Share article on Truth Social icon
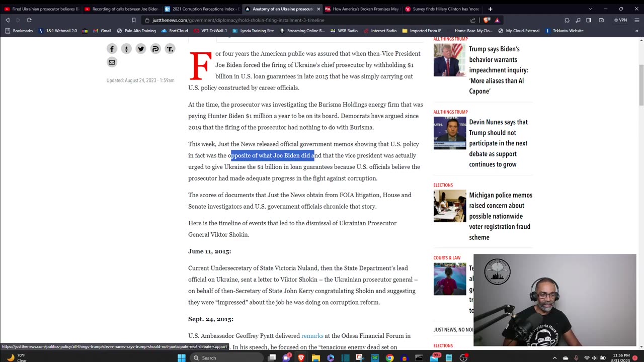Screen dimensions: 644x362 click(170, 49)
